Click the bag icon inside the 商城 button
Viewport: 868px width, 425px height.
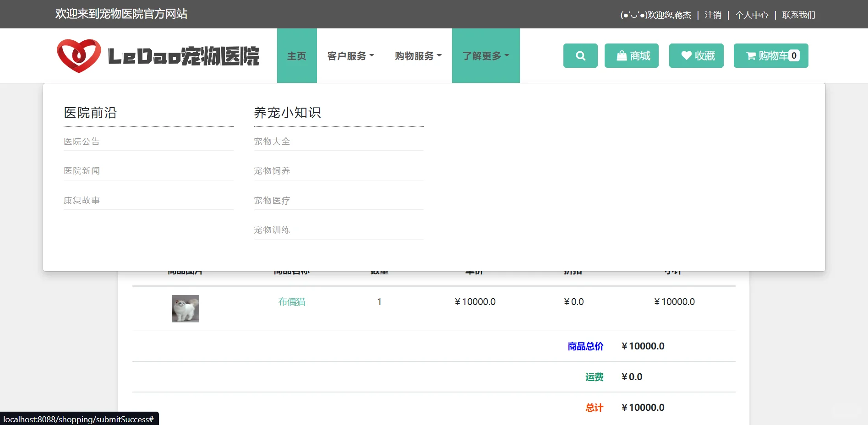point(622,55)
